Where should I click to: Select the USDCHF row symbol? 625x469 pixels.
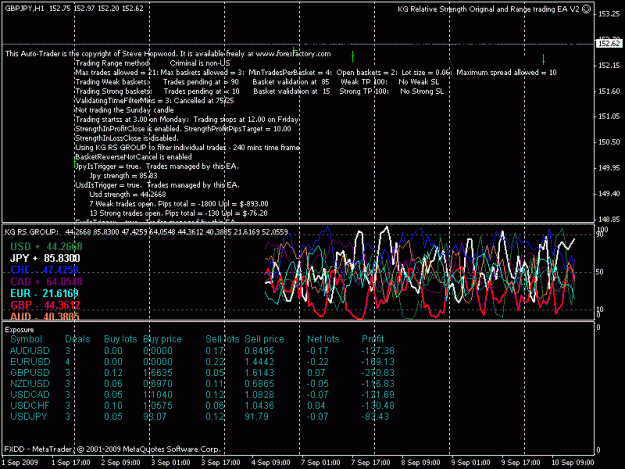click(29, 406)
